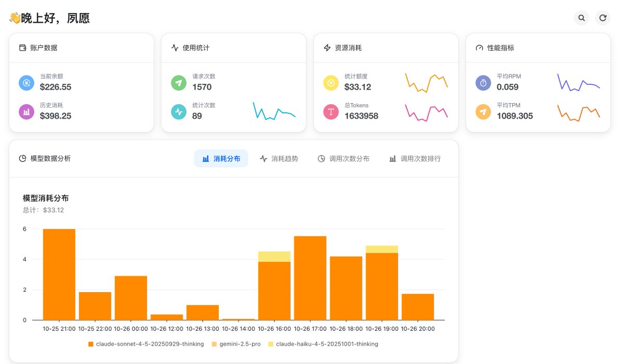Click the 10-26 12:00 axis label
This screenshot has height=364, width=625.
click(167, 329)
